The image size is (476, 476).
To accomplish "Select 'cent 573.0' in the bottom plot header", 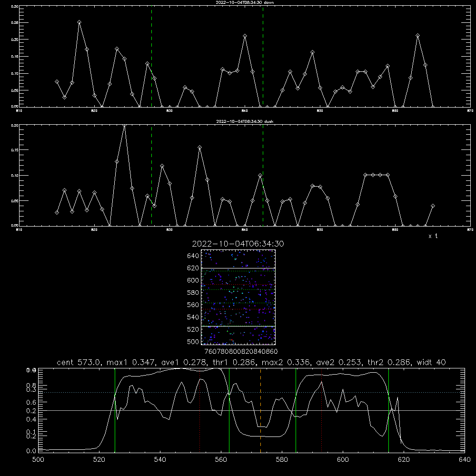I will 79,362.
